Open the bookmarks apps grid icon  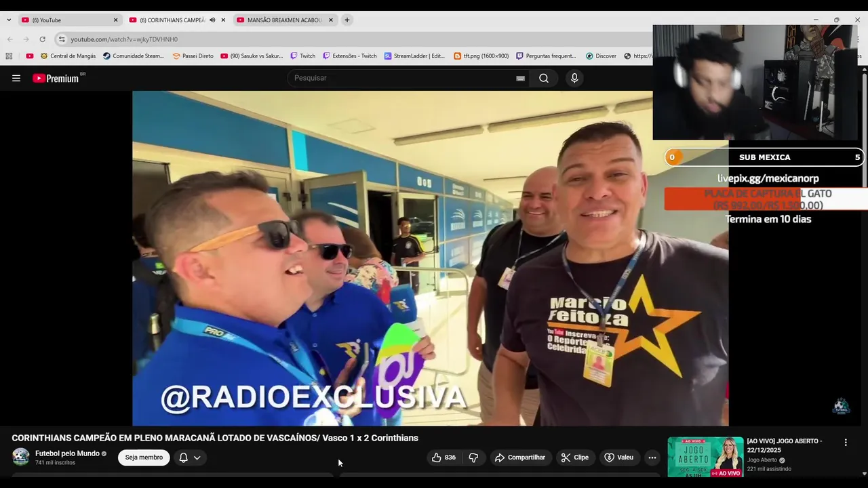tap(9, 56)
